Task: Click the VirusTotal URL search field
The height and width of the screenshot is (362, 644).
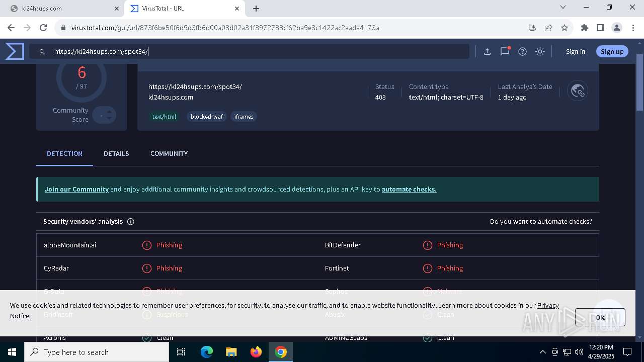Action: pos(249,51)
